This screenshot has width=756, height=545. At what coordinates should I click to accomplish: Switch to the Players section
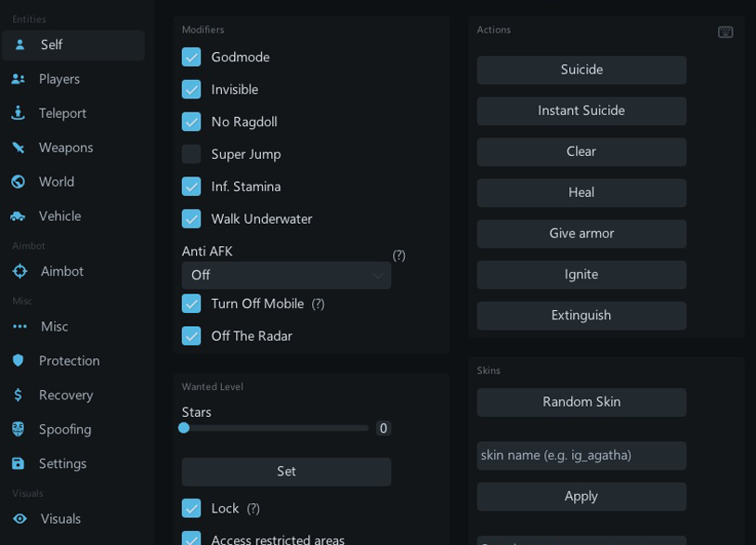(59, 79)
